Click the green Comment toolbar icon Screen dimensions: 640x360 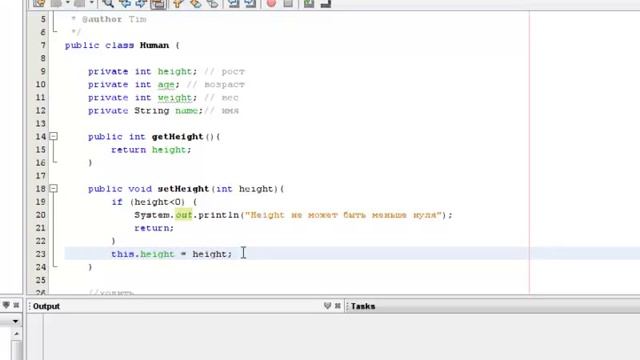coord(309,4)
